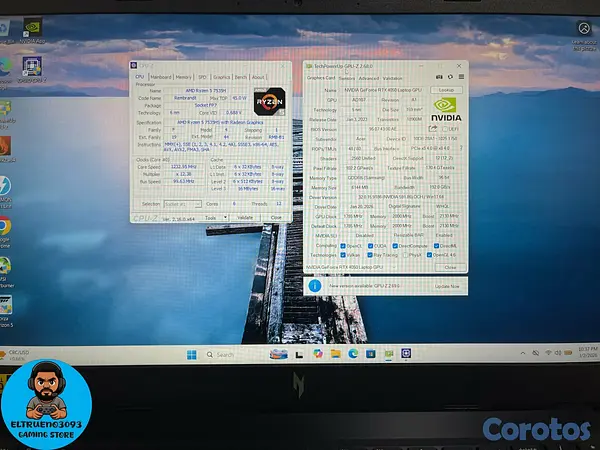600x450 pixels.
Task: Switch to the About tab in CPU-Z
Action: click(258, 77)
